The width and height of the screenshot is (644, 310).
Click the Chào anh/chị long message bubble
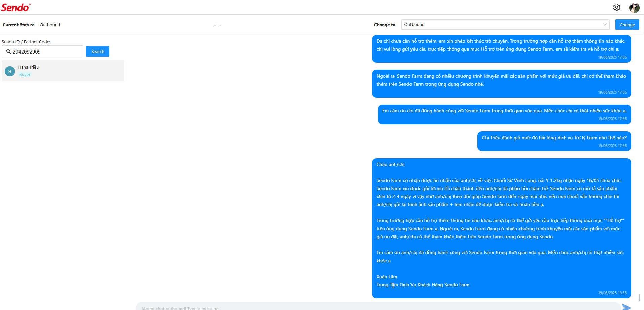[x=501, y=228]
